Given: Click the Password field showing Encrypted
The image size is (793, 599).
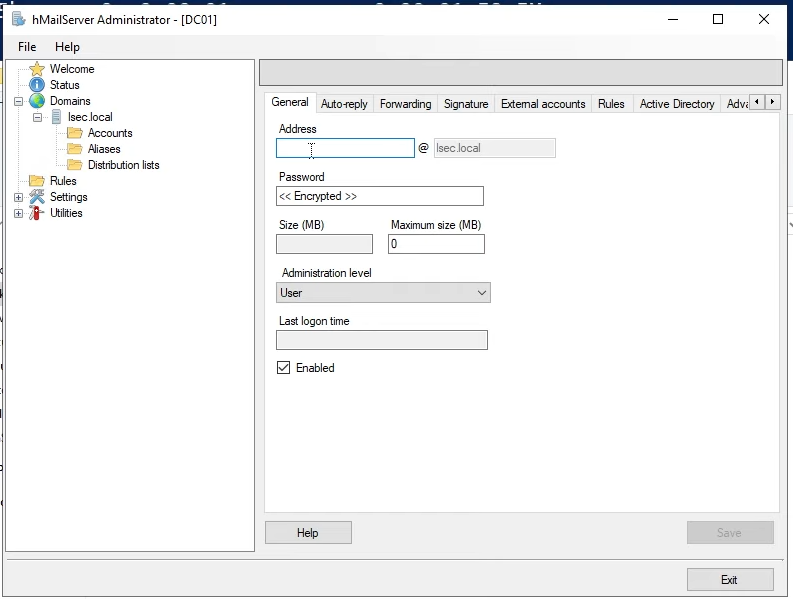Looking at the screenshot, I should click(x=380, y=196).
